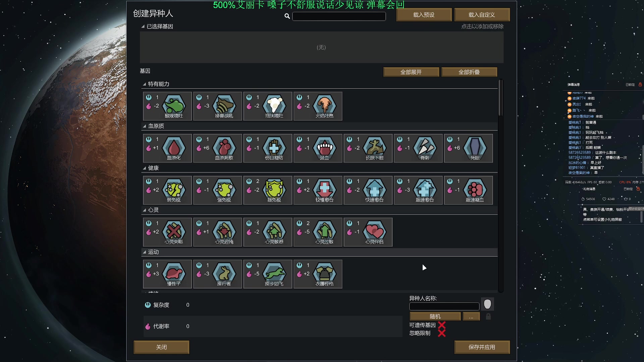Viewport: 644px width, 362px height.
Task: Select the 唤兽战吼 animal warcall gene
Action: 217,106
